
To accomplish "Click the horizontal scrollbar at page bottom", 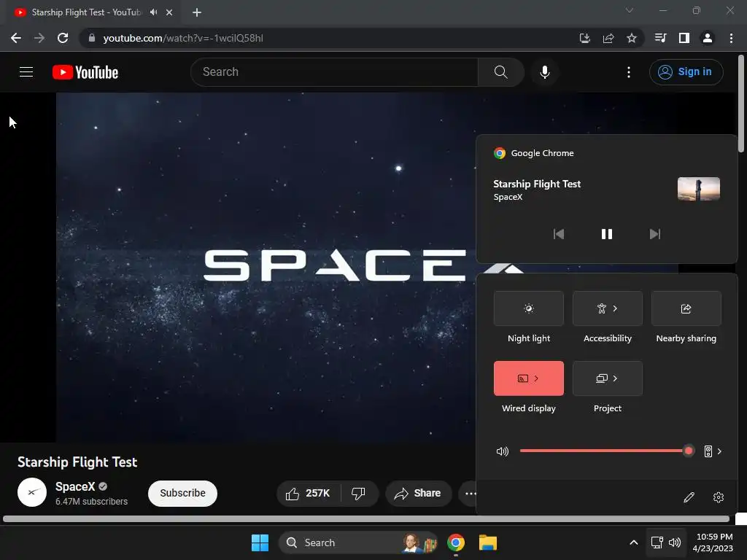I will point(366,518).
